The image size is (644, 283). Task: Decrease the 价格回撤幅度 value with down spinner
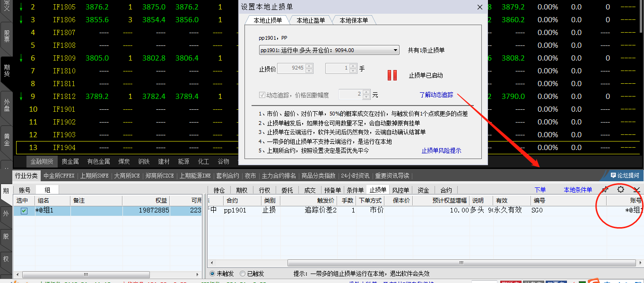366,97
